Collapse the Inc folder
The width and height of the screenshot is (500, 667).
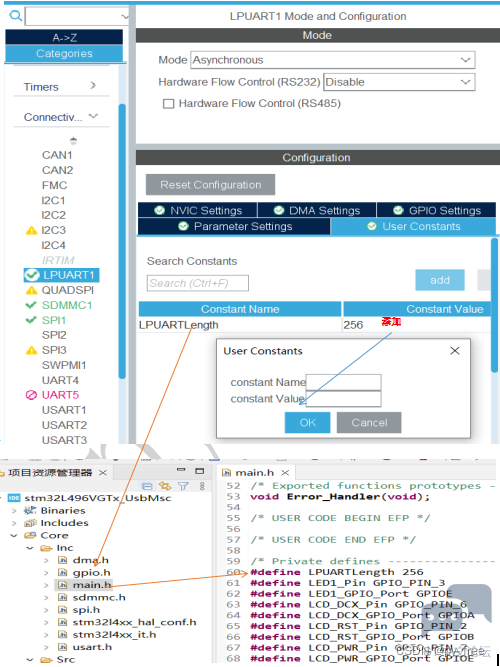click(30, 548)
